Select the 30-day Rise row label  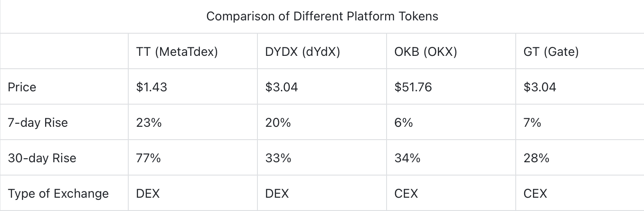coord(42,158)
